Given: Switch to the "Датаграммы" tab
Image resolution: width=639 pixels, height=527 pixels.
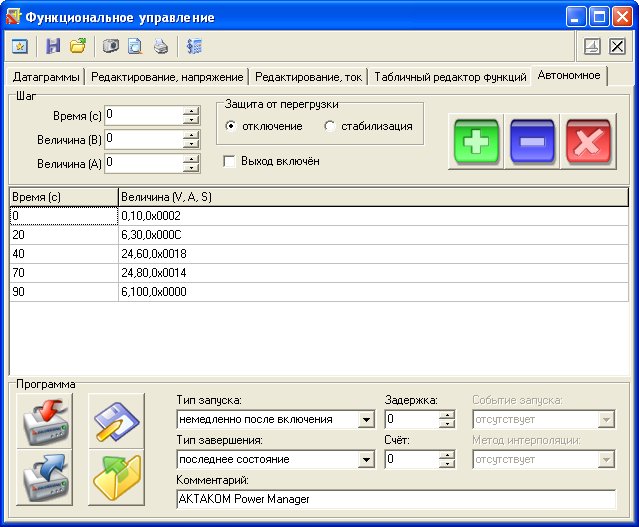Looking at the screenshot, I should [47, 76].
